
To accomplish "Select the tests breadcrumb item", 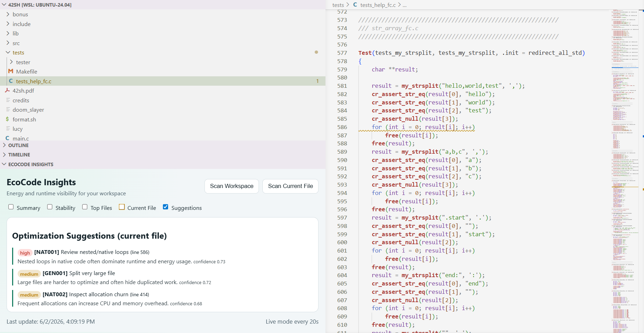I will [x=338, y=5].
